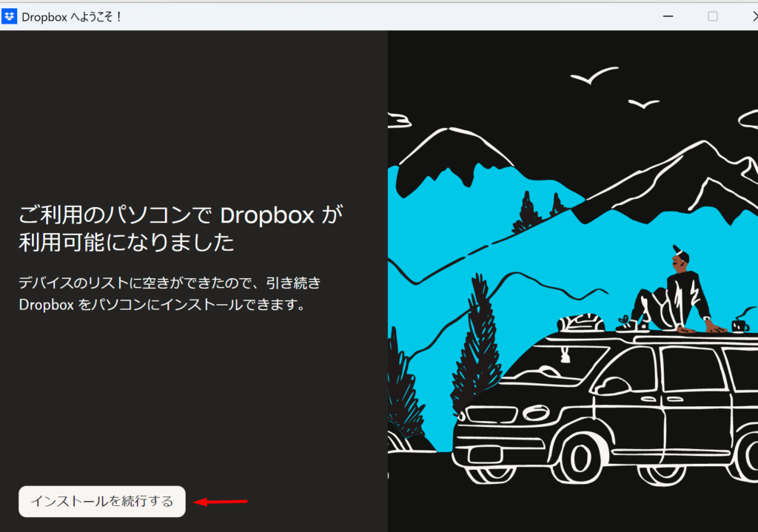The image size is (758, 532).
Task: Click the デバイスのリストに空きができた description text
Action: tap(170, 293)
